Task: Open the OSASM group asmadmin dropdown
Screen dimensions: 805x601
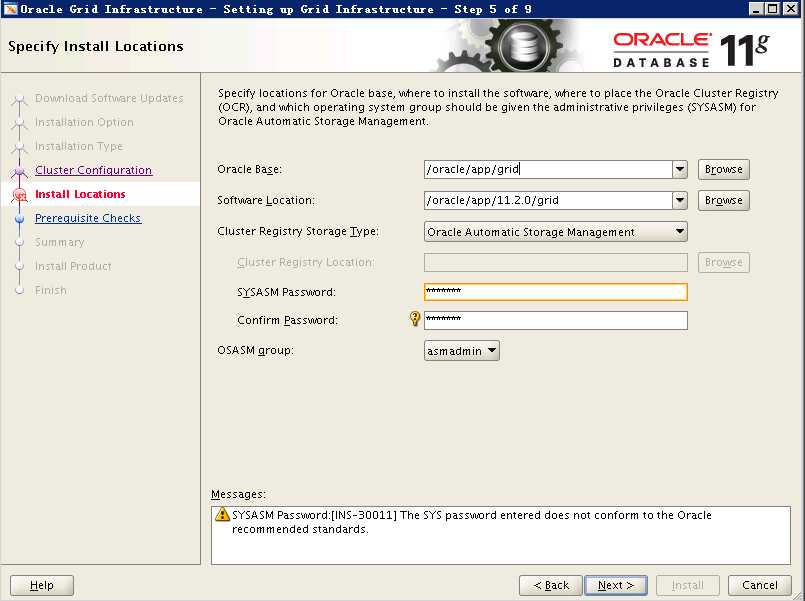Action: [x=462, y=351]
